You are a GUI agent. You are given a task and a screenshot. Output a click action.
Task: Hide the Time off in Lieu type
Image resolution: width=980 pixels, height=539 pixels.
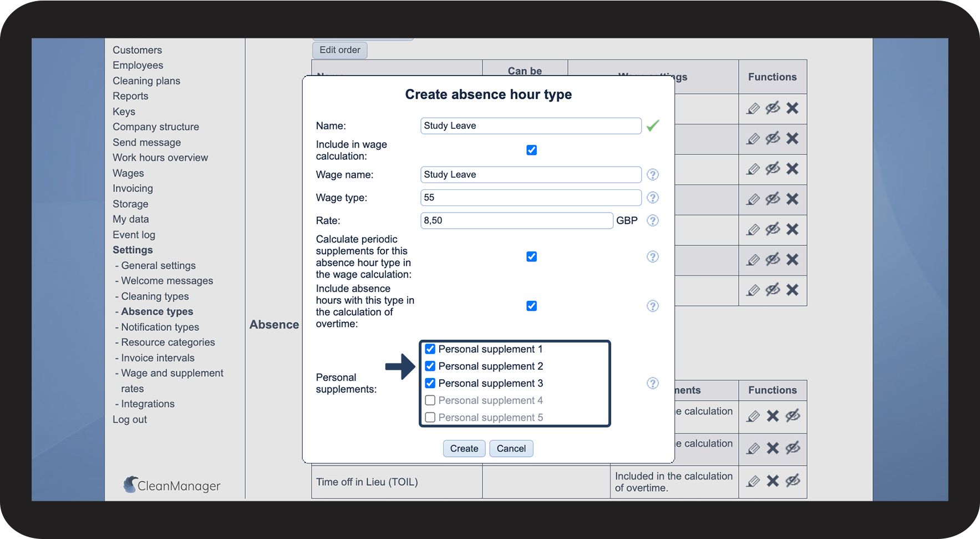[x=793, y=481]
